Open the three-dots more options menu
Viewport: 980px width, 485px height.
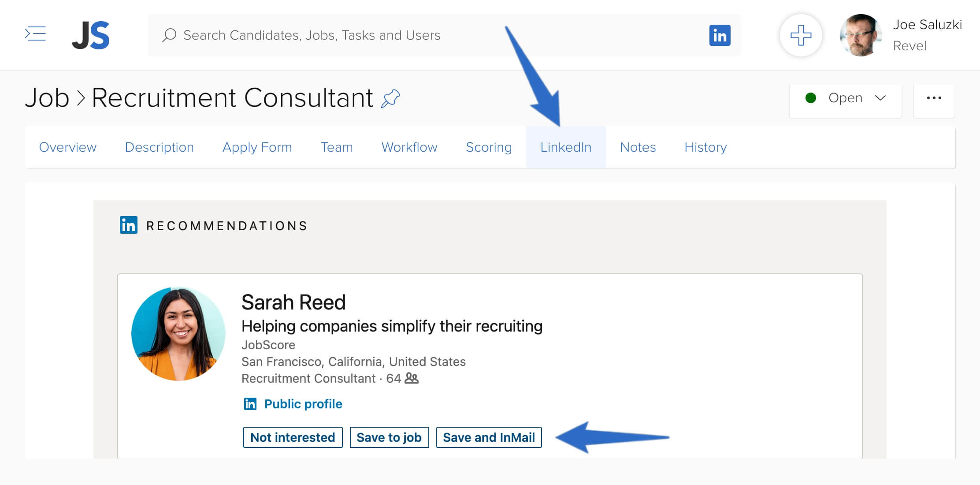[934, 98]
